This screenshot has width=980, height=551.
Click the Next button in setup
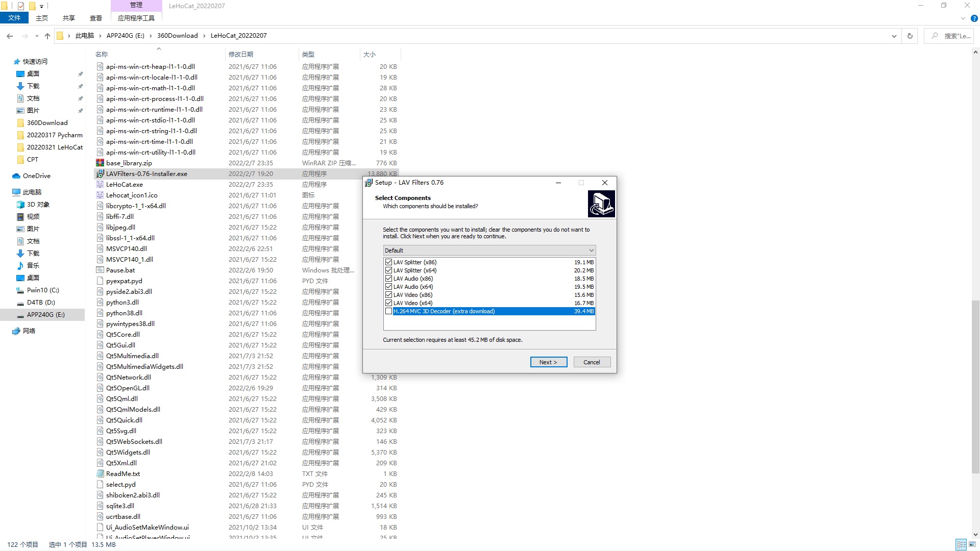click(548, 362)
